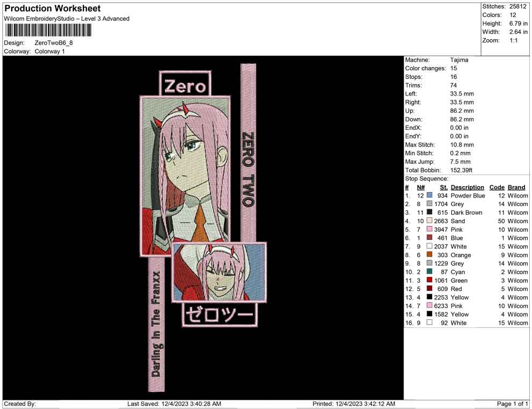Click the White swatch with 92 stitches
This screenshot has height=409, width=532.
429,322
